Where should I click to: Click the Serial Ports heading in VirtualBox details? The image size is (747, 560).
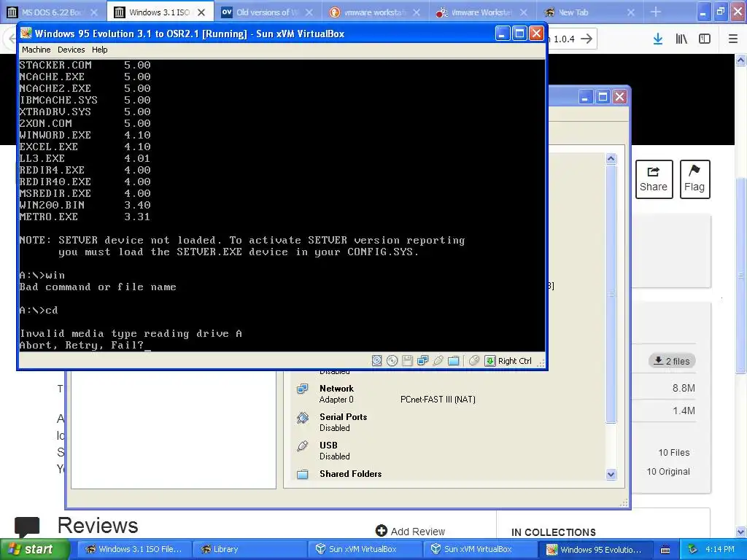point(343,416)
